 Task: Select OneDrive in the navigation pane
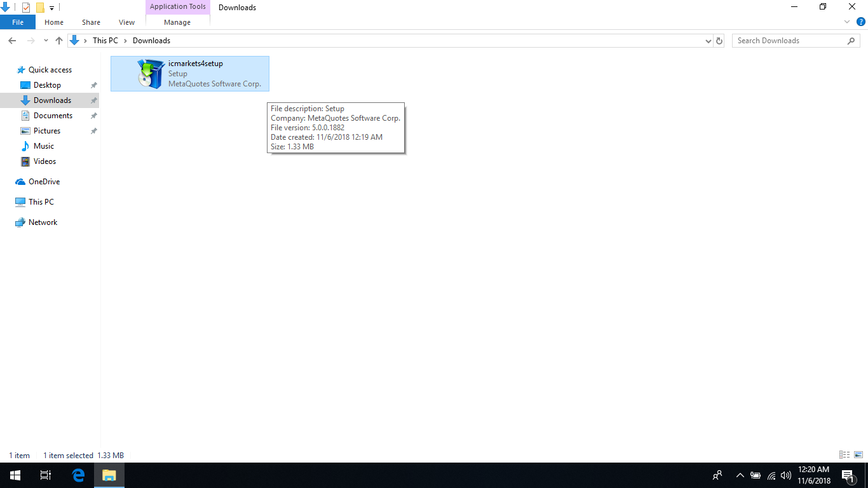point(44,182)
